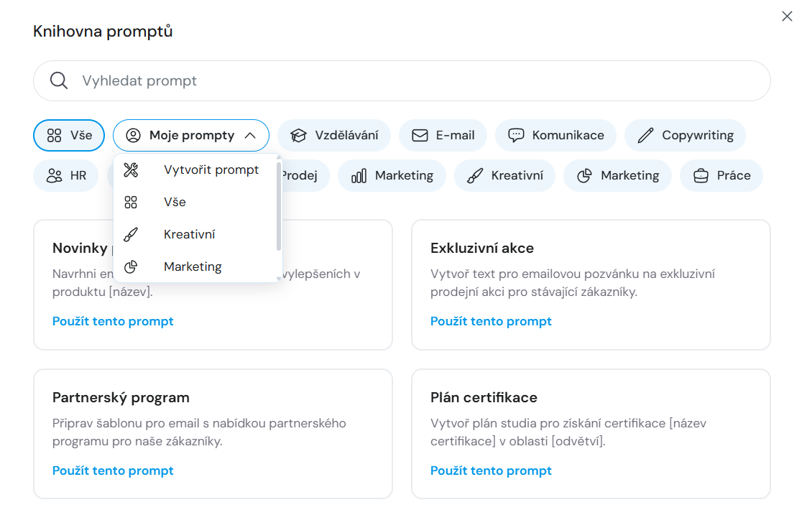Click the graduation cap icon on Vzdělávání
This screenshot has width=812, height=510.
[298, 135]
